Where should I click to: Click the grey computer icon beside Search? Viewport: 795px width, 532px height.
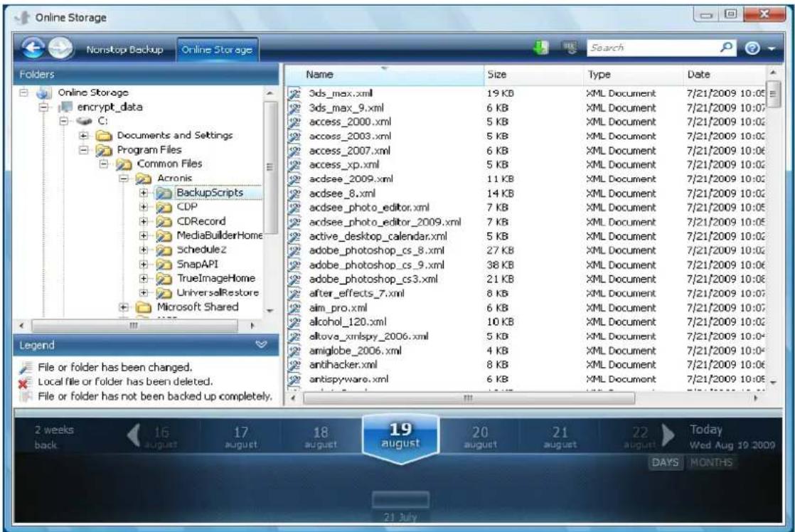point(570,48)
